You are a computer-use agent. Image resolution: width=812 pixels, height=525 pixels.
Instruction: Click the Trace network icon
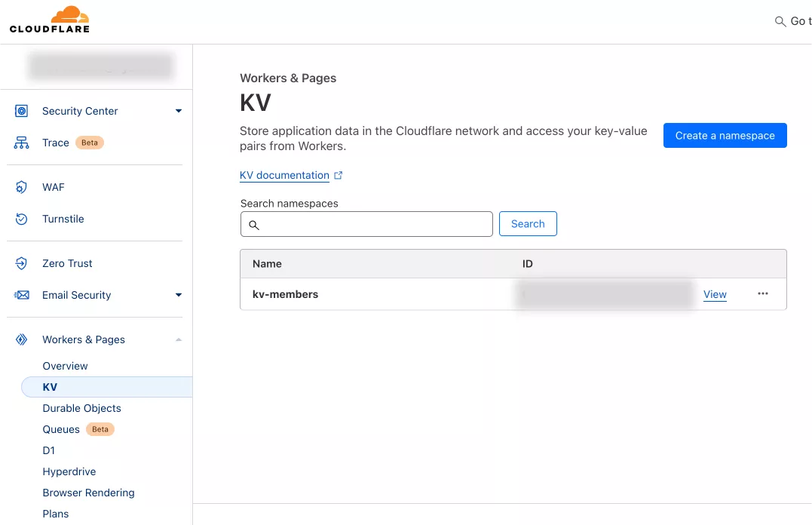[x=22, y=143]
